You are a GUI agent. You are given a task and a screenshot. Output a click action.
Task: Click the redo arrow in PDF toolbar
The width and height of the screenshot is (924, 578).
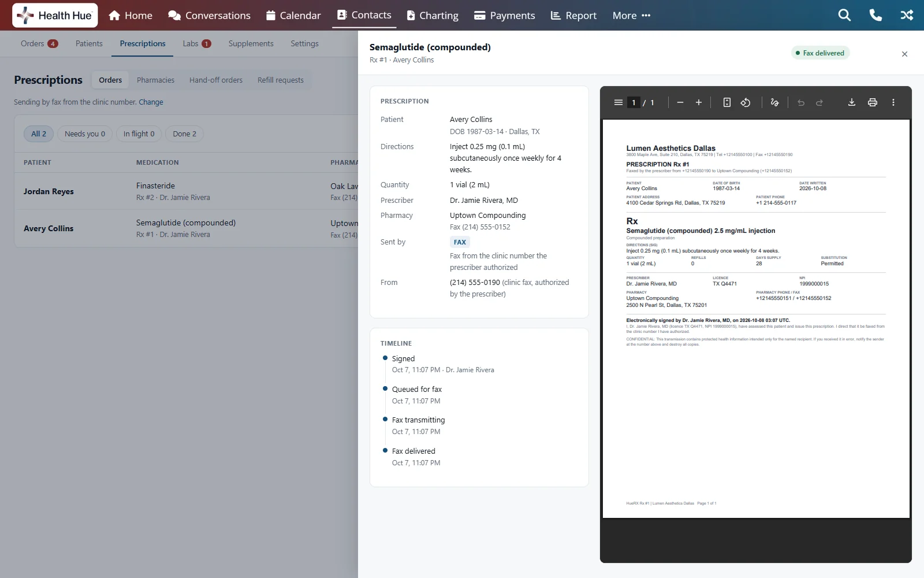[x=819, y=102]
